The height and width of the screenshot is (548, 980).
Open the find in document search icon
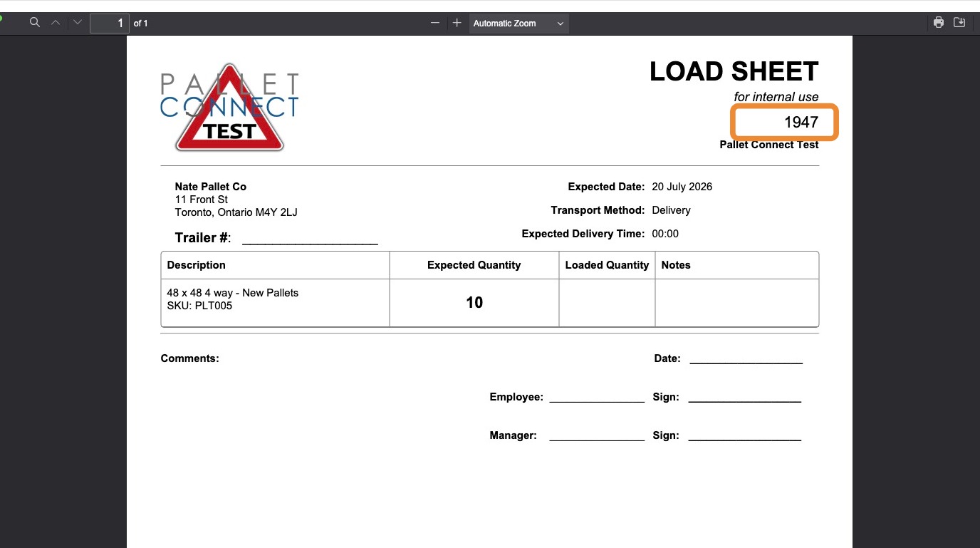coord(34,23)
